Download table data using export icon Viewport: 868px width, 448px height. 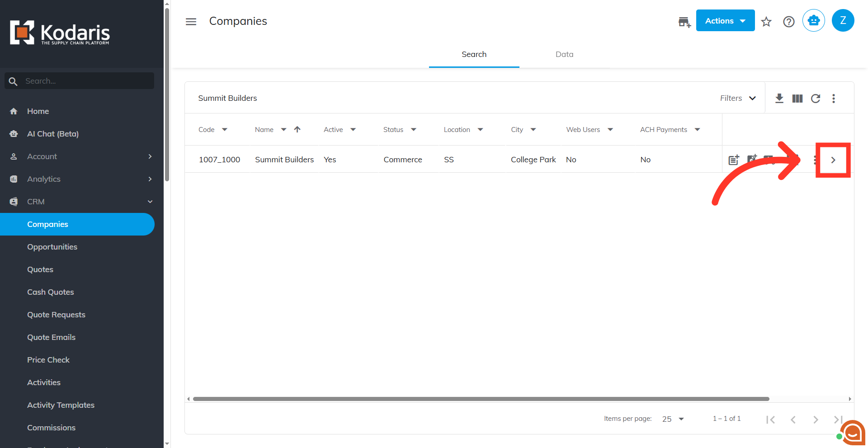click(x=779, y=99)
